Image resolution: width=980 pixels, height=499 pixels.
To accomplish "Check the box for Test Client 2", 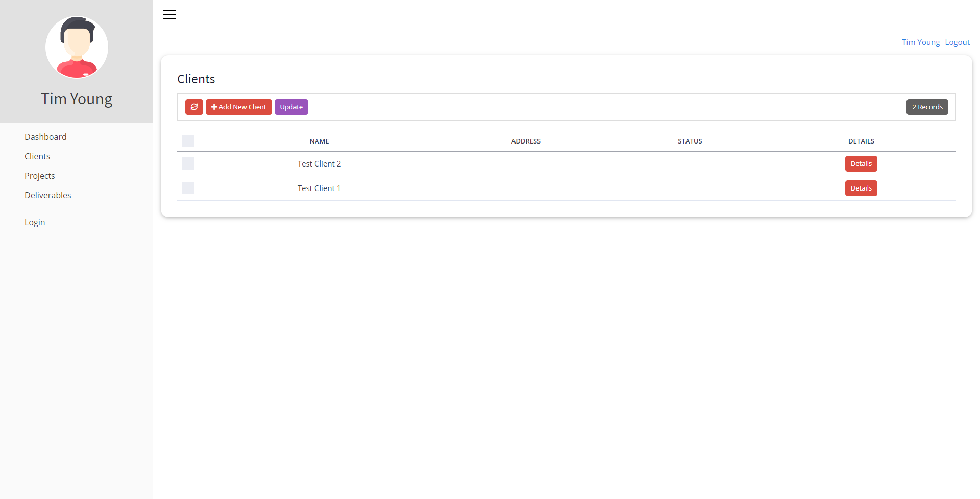I will pos(188,163).
